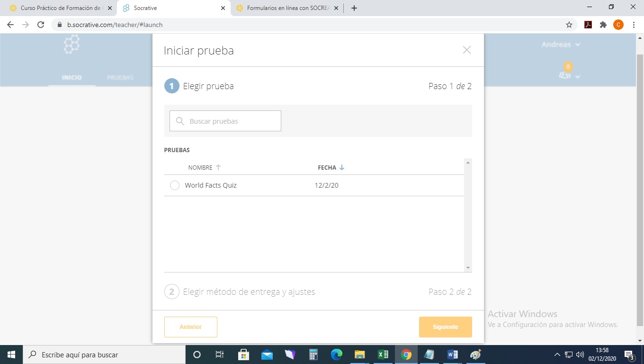Click the Socrative hexagon logo
This screenshot has width=644, height=364.
(x=72, y=45)
